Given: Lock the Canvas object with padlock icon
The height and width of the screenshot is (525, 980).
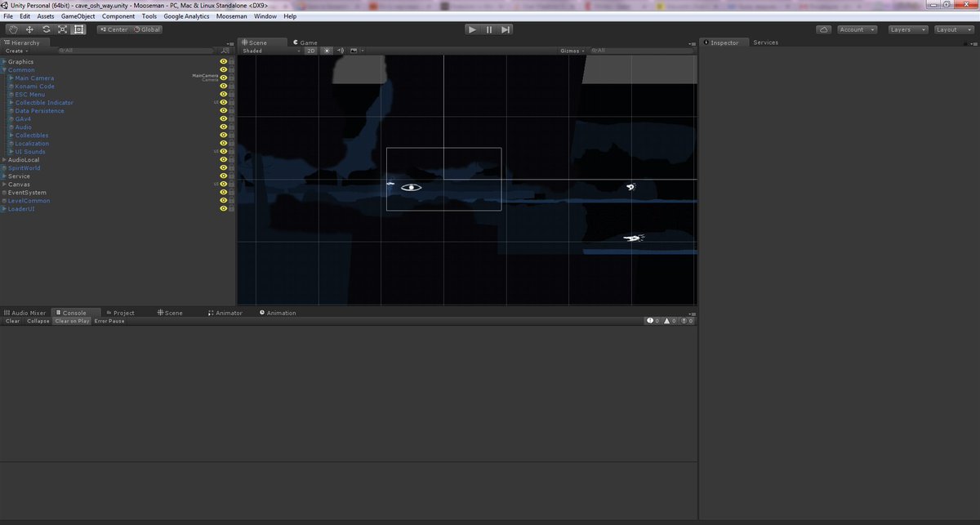Looking at the screenshot, I should point(232,184).
